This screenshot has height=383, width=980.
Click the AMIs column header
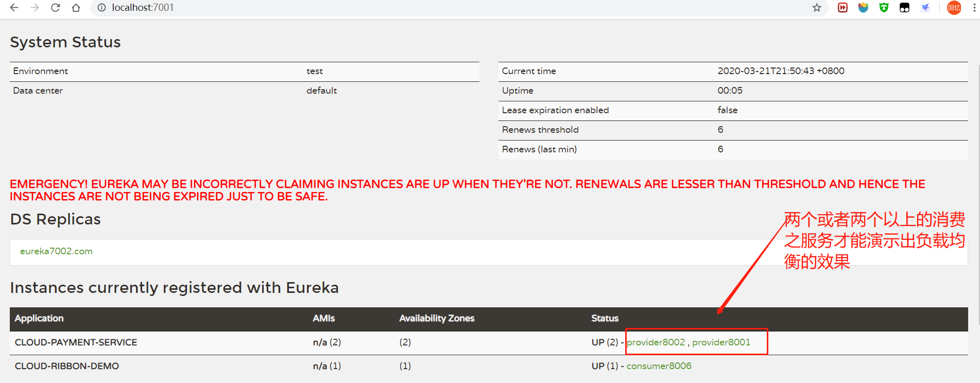pos(324,318)
